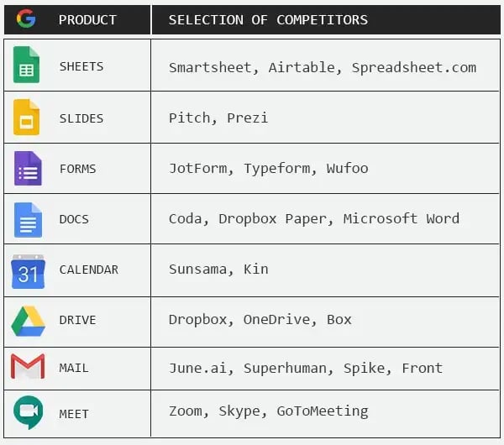504x445 pixels.
Task: Select the blue Google Docs icon
Action: [28, 220]
